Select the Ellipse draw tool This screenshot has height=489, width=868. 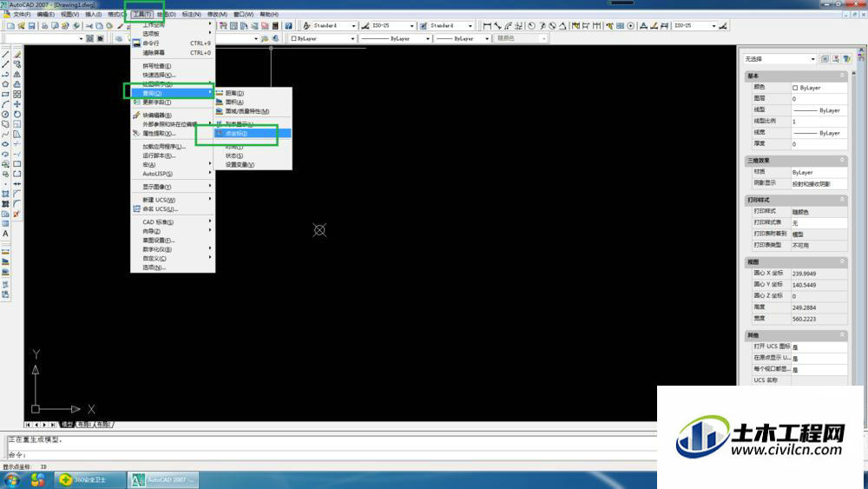[x=5, y=144]
